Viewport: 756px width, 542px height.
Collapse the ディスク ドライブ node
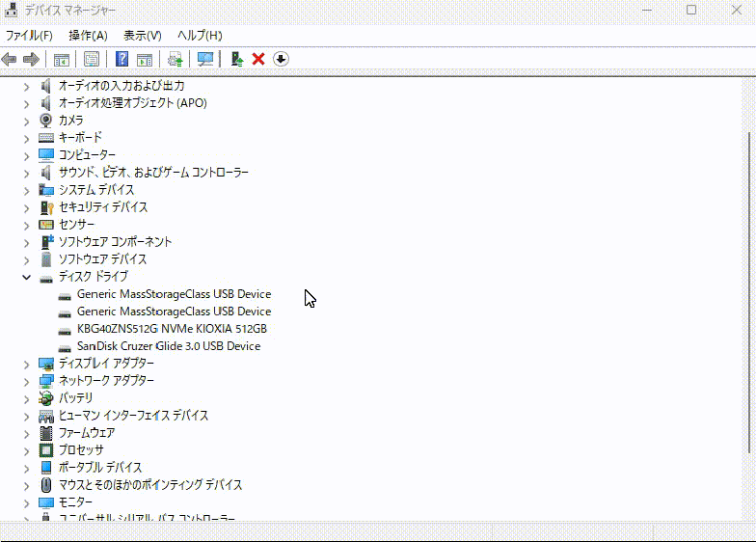point(27,278)
